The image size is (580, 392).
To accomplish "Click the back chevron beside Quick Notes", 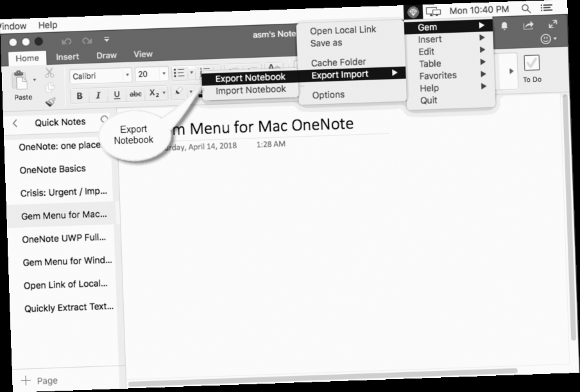I will click(15, 123).
